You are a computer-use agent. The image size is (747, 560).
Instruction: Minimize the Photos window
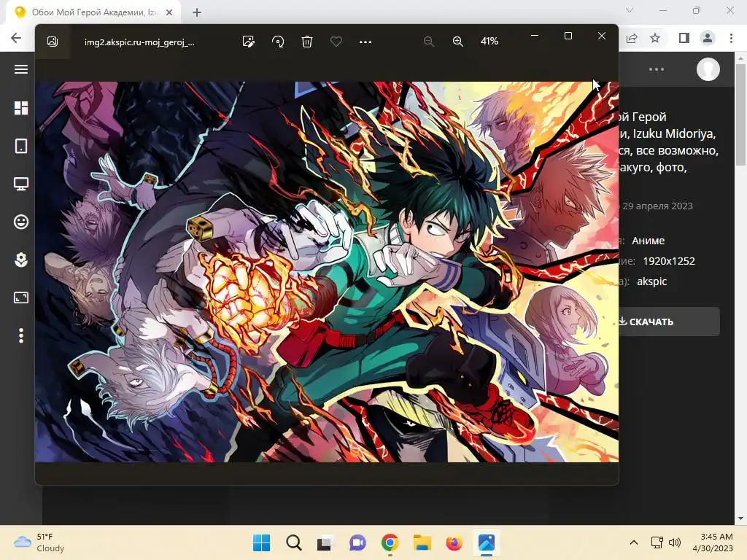[x=535, y=36]
